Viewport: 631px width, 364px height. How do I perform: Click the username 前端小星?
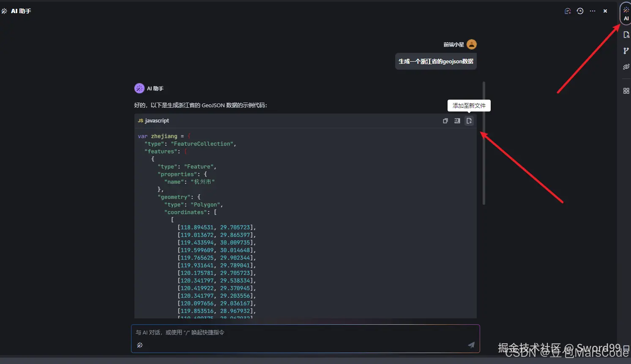pyautogui.click(x=453, y=44)
